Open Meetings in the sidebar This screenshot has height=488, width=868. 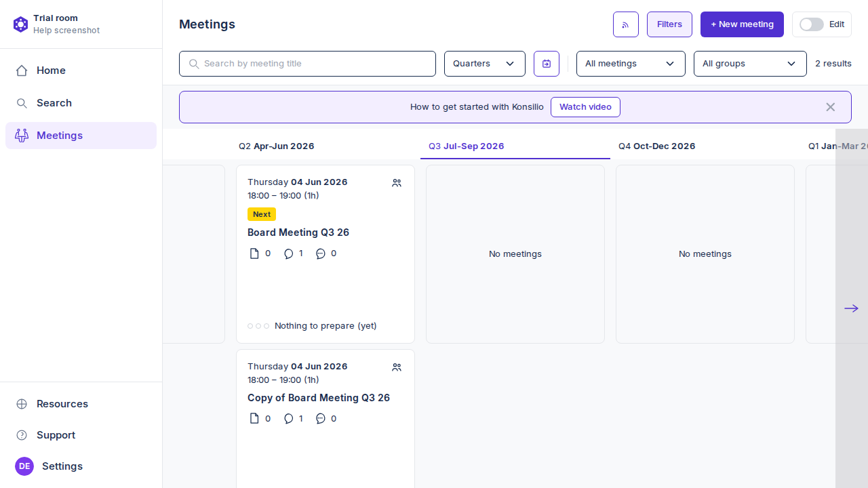click(81, 136)
